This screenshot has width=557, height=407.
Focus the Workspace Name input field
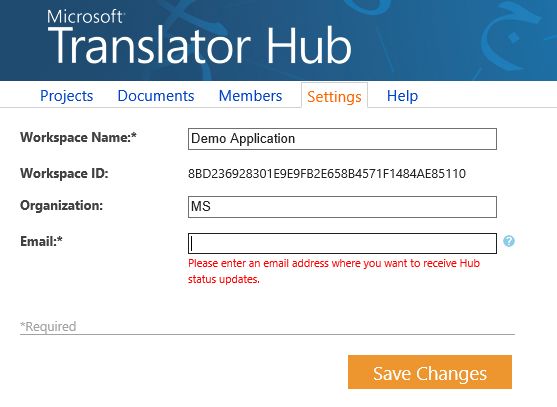point(342,139)
